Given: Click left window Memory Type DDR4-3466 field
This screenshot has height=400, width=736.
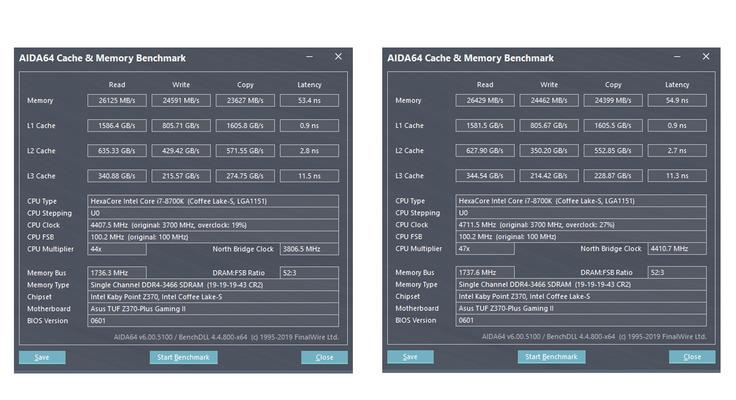Looking at the screenshot, I should click(x=213, y=285).
